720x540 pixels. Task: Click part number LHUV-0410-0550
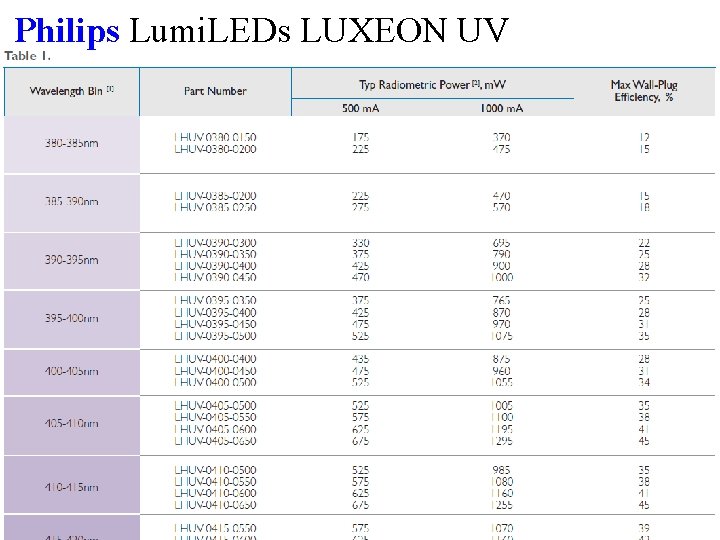[215, 482]
